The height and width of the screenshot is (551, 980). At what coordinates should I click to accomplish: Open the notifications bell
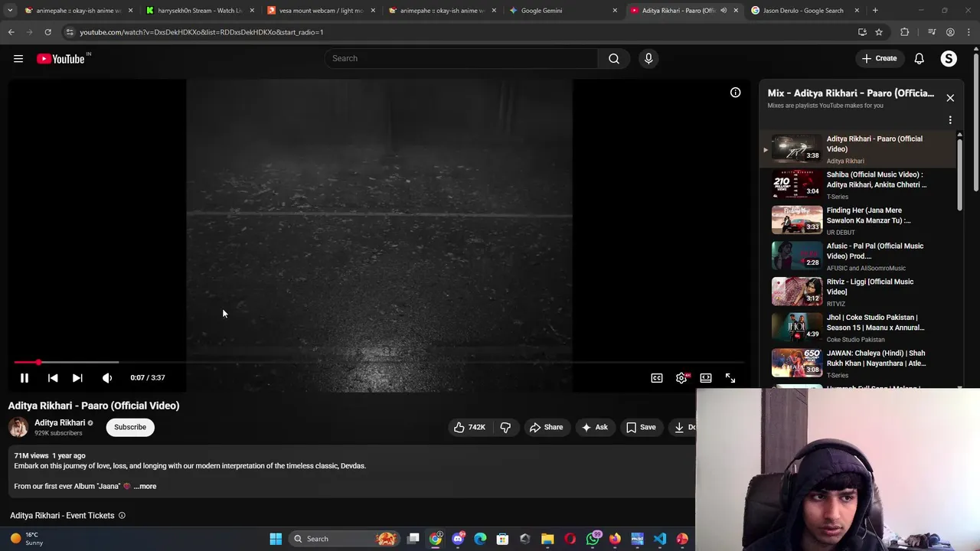(x=920, y=58)
